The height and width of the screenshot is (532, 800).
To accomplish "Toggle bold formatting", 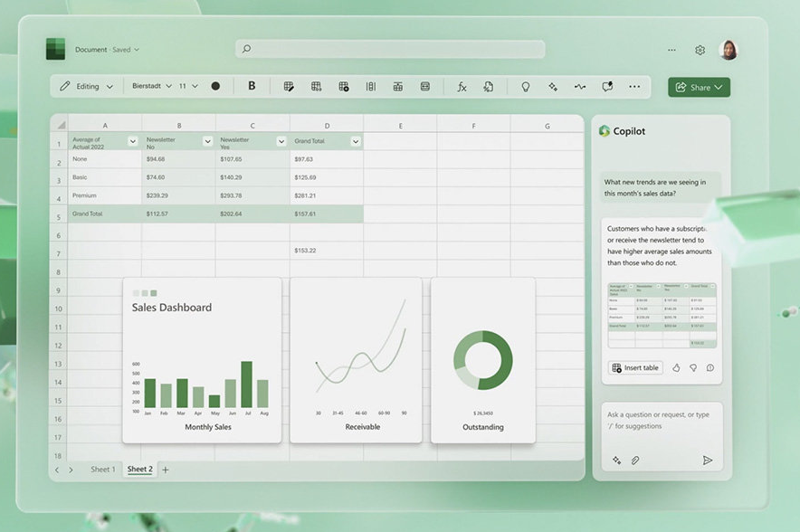I will point(252,86).
